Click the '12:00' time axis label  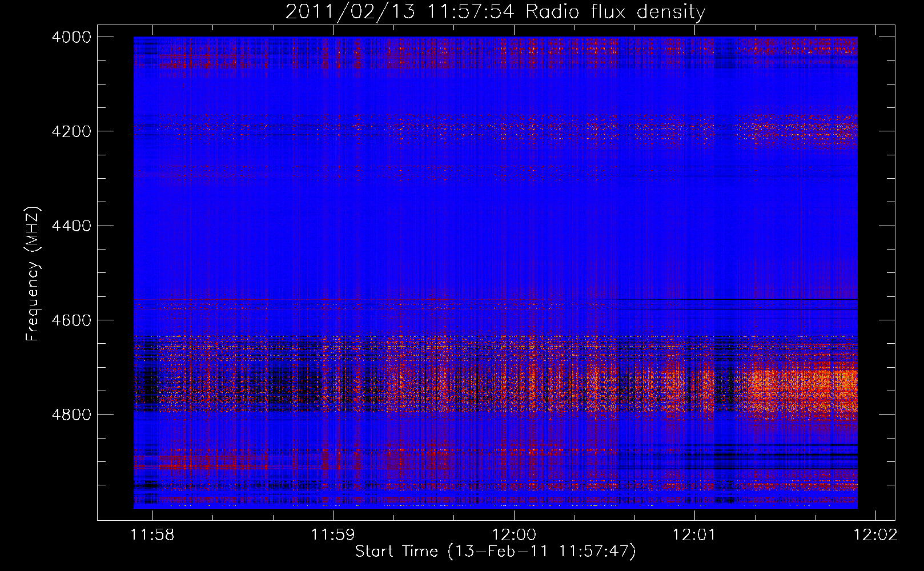[514, 535]
